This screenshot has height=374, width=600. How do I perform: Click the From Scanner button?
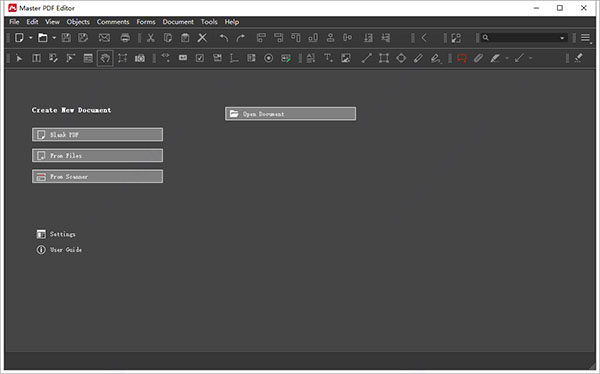click(x=98, y=176)
